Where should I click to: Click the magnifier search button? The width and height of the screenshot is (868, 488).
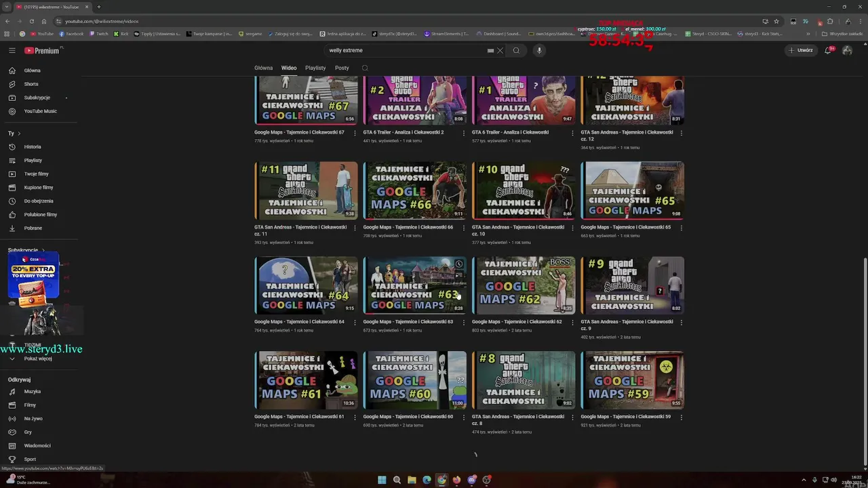point(516,50)
